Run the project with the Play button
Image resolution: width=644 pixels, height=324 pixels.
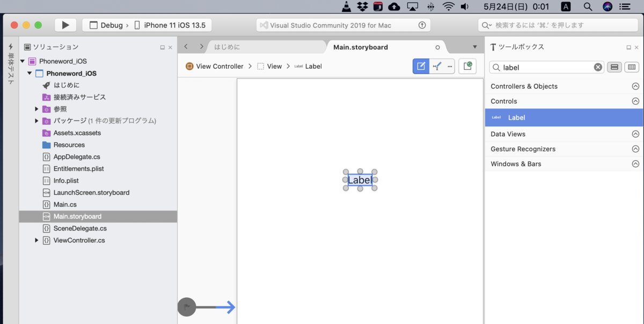tap(65, 25)
